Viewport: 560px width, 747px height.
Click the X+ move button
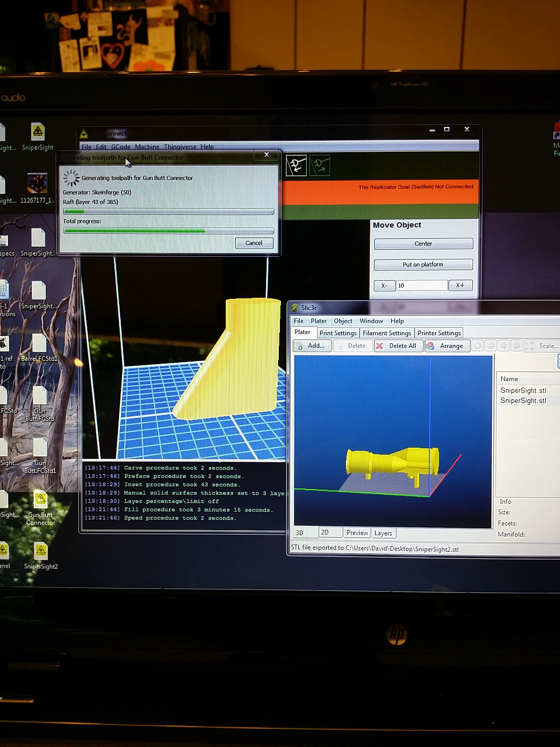(460, 285)
